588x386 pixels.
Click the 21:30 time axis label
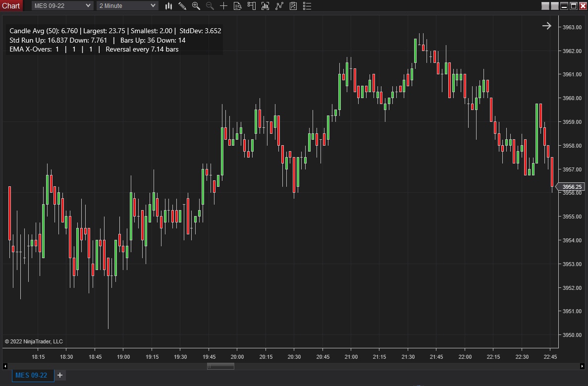point(408,357)
